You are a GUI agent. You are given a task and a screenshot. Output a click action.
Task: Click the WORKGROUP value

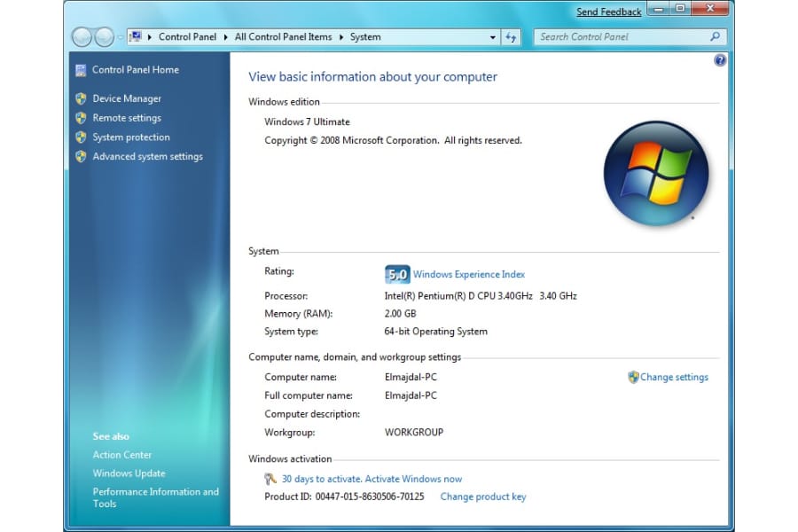(x=414, y=433)
